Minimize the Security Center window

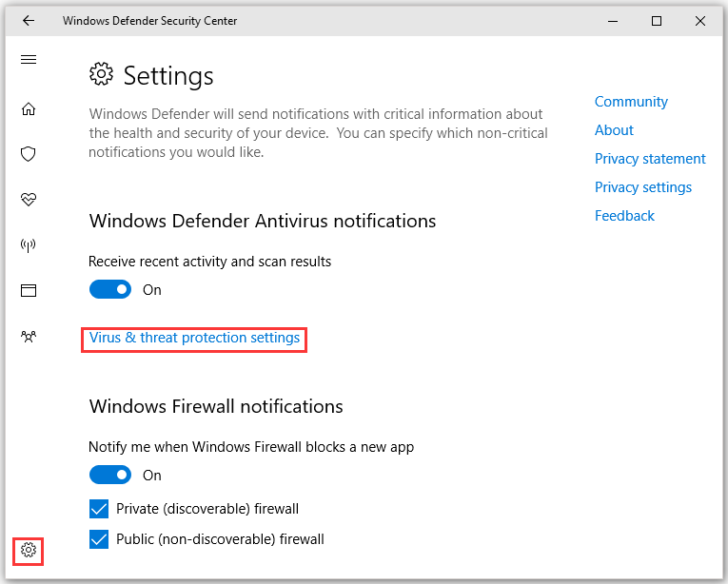point(613,21)
